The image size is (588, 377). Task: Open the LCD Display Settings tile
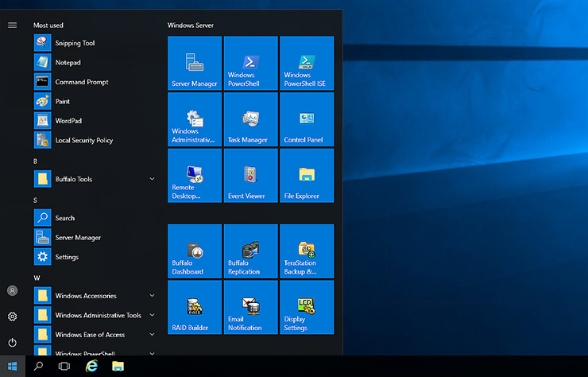pos(307,307)
